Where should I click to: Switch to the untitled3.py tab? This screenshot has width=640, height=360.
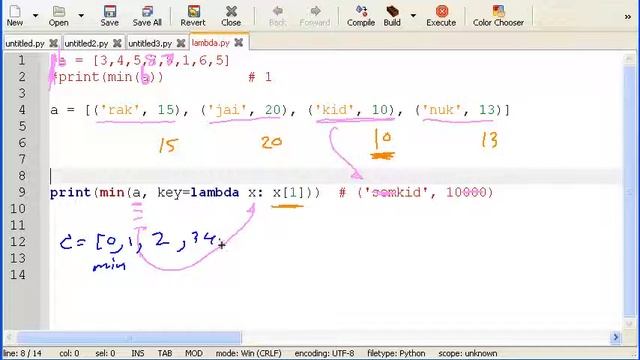tap(150, 43)
